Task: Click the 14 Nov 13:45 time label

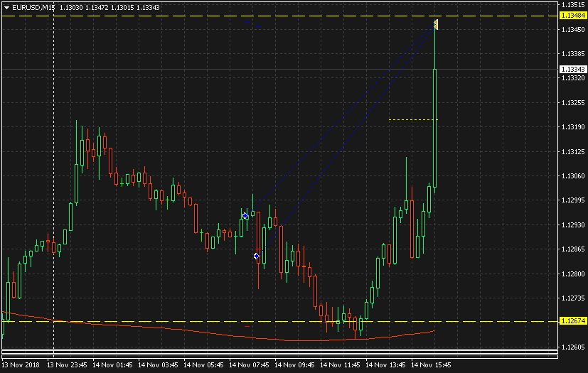Action: [x=385, y=364]
